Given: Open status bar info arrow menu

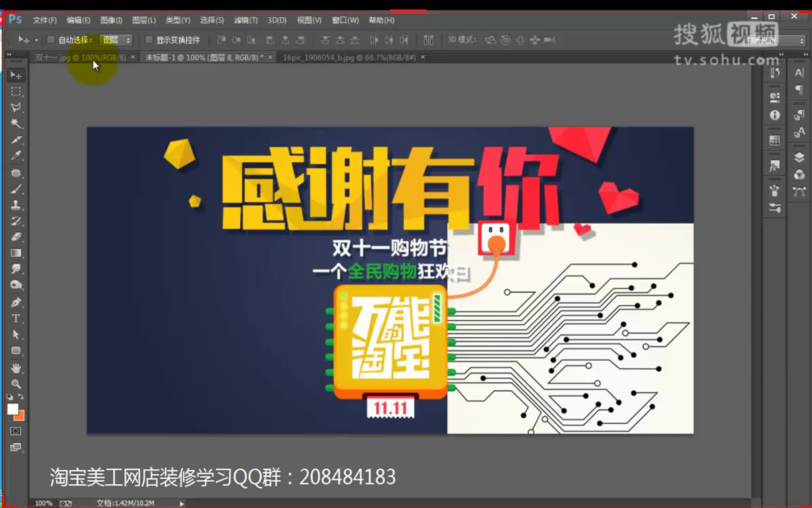Looking at the screenshot, I should click(x=181, y=503).
